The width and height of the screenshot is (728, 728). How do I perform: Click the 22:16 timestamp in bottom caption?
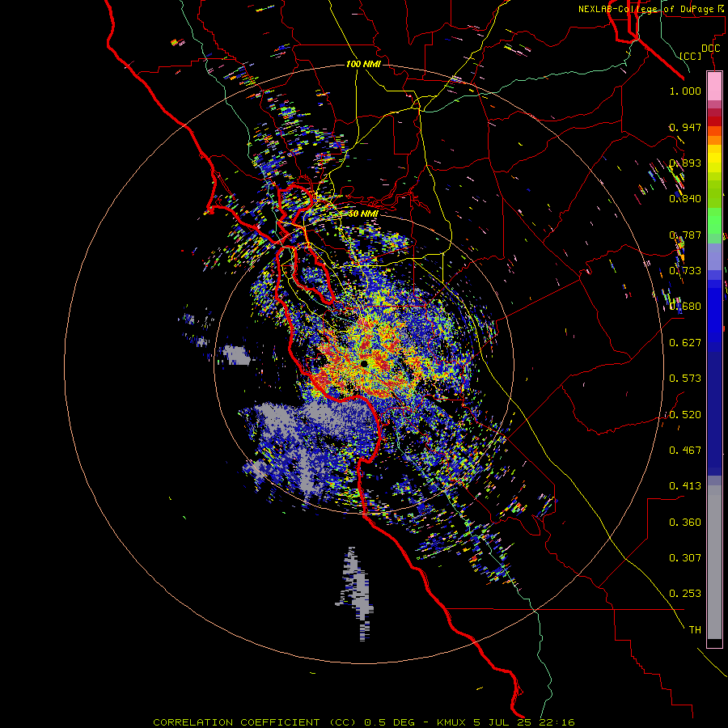coord(557,722)
